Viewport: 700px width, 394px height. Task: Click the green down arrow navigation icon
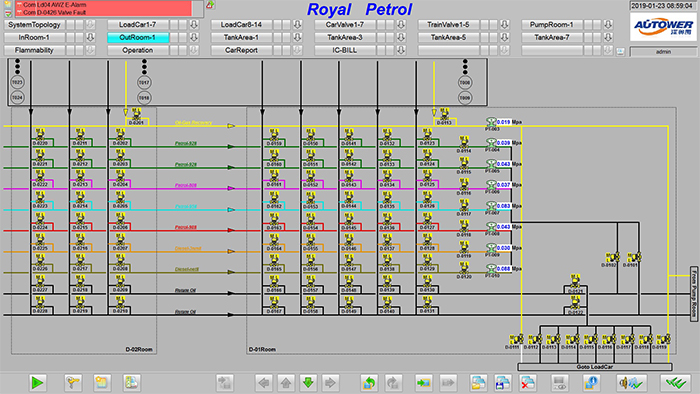click(x=308, y=382)
